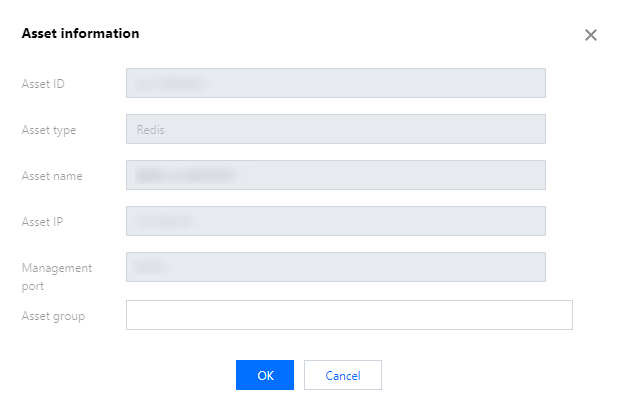Click the Management port field
The image size is (617, 410).
point(335,267)
